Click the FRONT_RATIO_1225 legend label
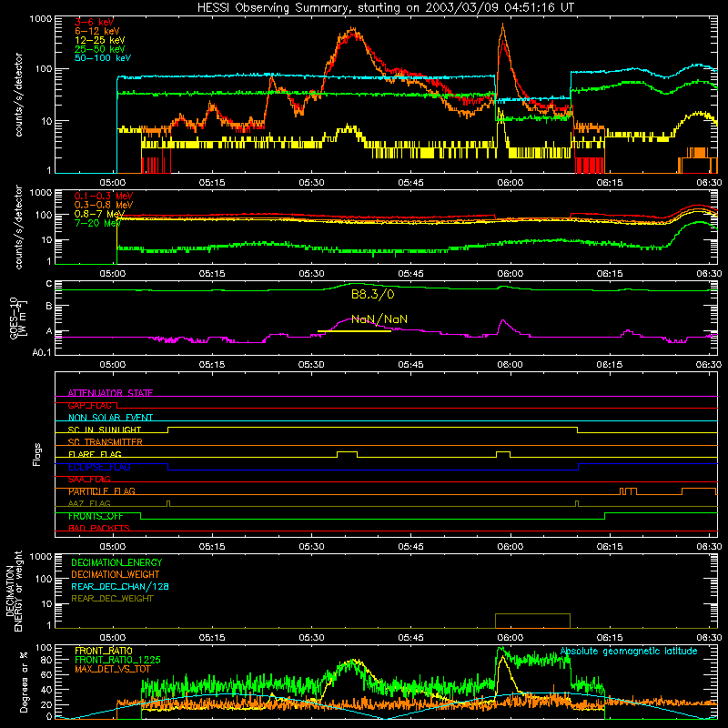Screen dimensions: 728x728 point(117,660)
